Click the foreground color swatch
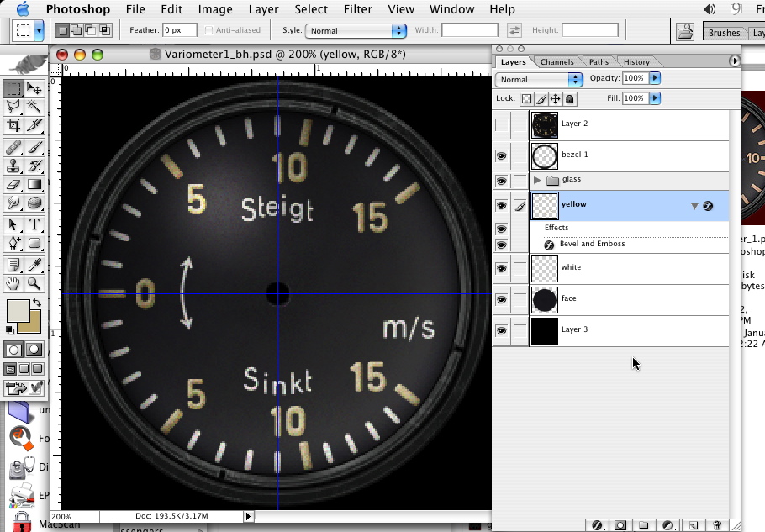 pyautogui.click(x=17, y=311)
